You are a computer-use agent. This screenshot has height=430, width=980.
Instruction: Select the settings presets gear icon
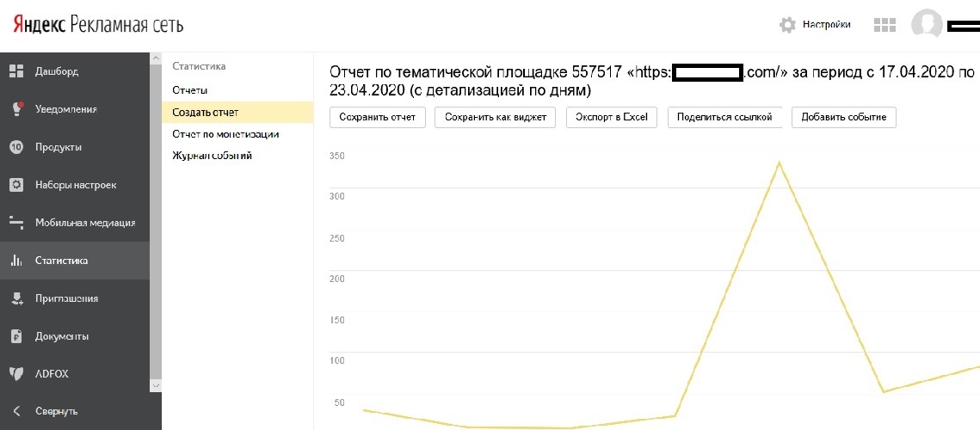(15, 185)
